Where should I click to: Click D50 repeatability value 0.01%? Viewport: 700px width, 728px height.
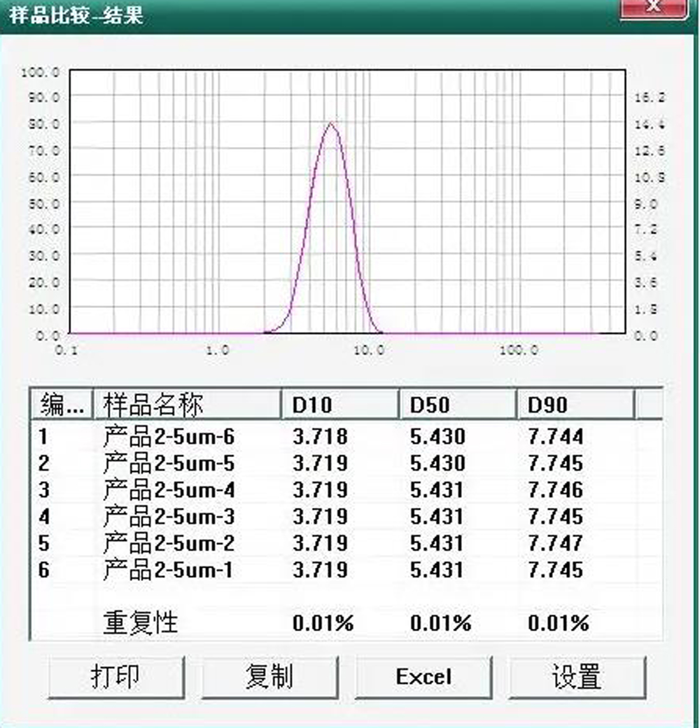click(x=441, y=623)
